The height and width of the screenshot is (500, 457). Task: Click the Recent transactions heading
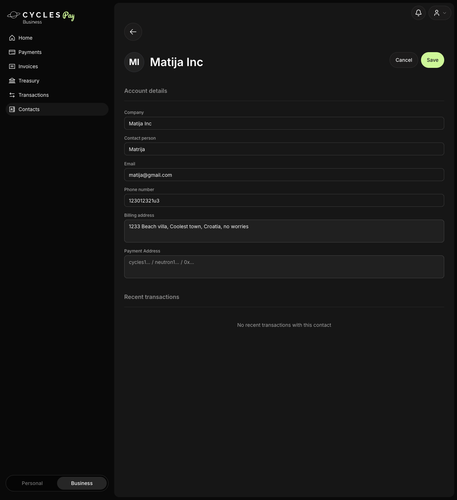pyautogui.click(x=152, y=297)
